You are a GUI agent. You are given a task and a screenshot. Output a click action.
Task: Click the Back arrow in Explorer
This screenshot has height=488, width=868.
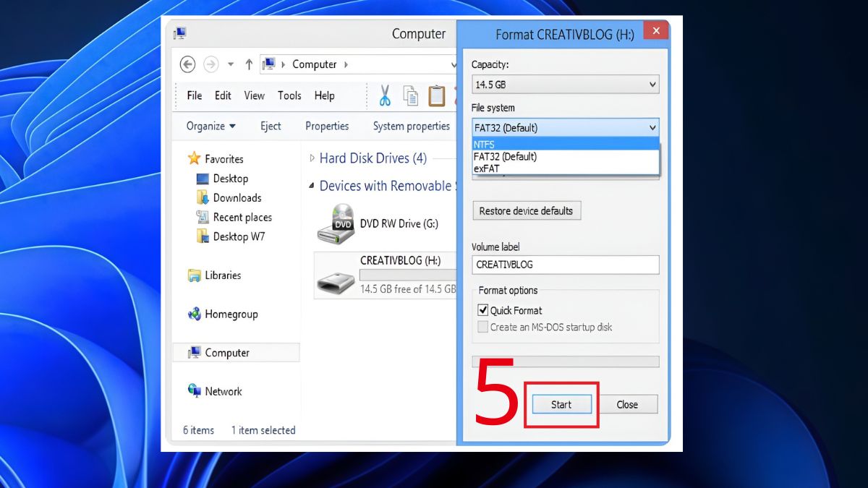point(187,64)
